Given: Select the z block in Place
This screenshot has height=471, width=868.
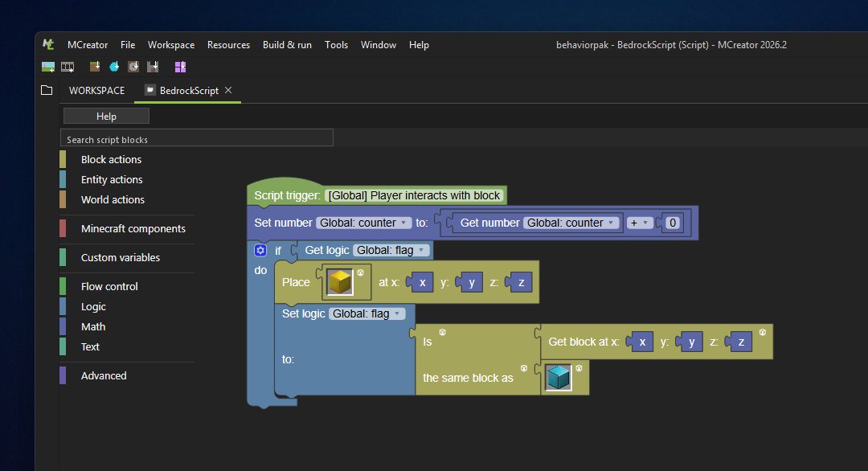Looking at the screenshot, I should point(520,282).
